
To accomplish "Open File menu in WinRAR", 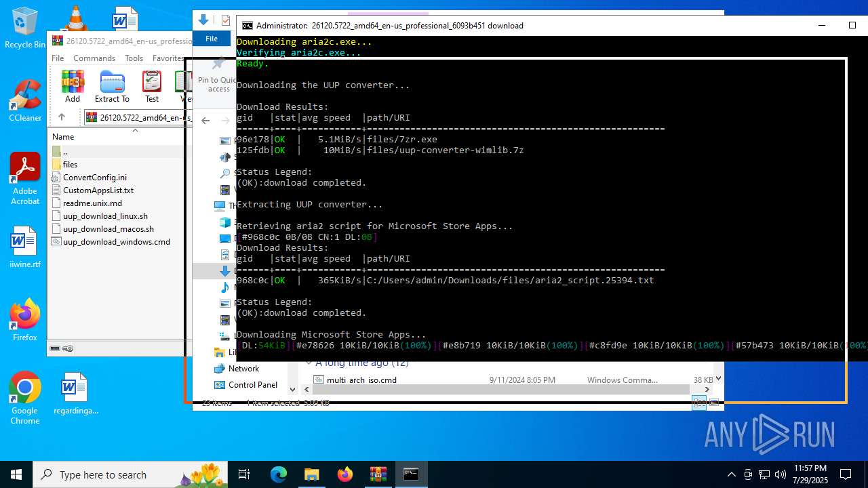I will (58, 58).
